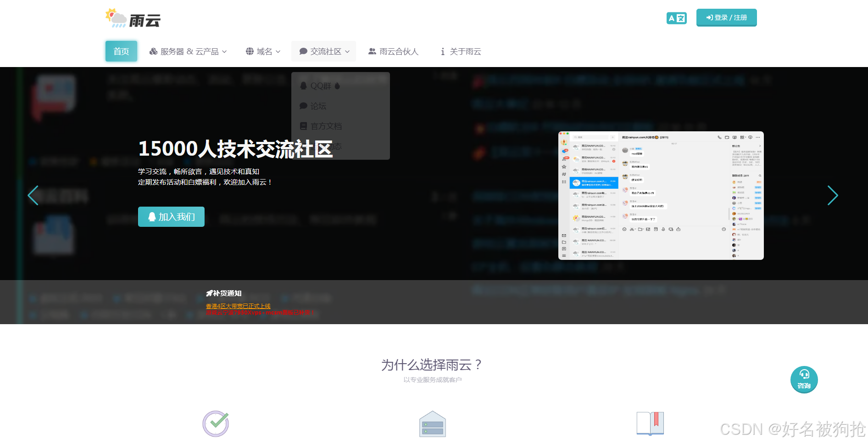868x444 pixels.
Task: Go to next carousel slide arrow
Action: (833, 196)
